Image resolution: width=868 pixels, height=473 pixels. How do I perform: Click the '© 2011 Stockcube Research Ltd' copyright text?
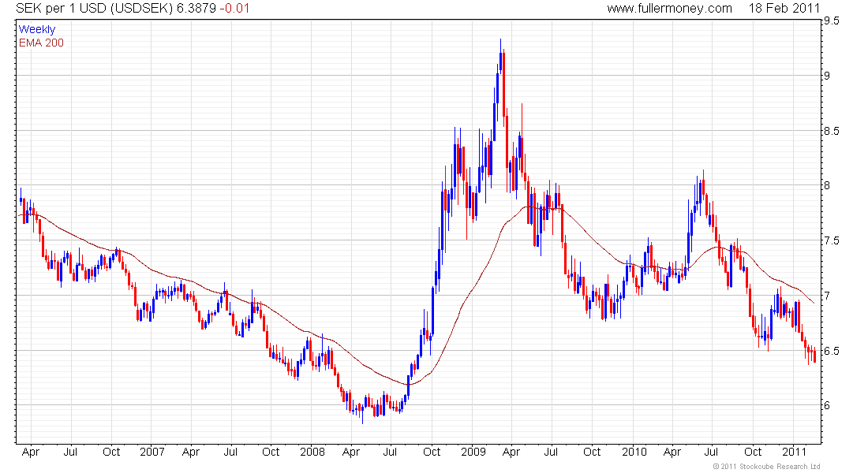[766, 467]
